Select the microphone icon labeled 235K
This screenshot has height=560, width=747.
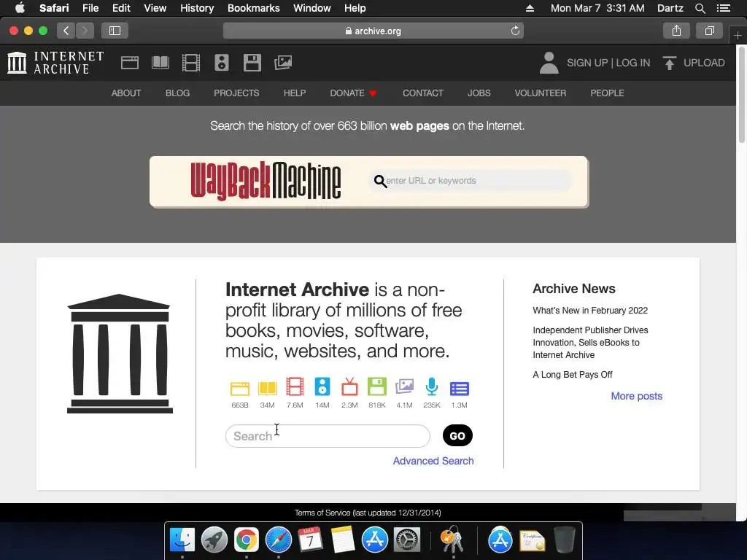click(432, 386)
